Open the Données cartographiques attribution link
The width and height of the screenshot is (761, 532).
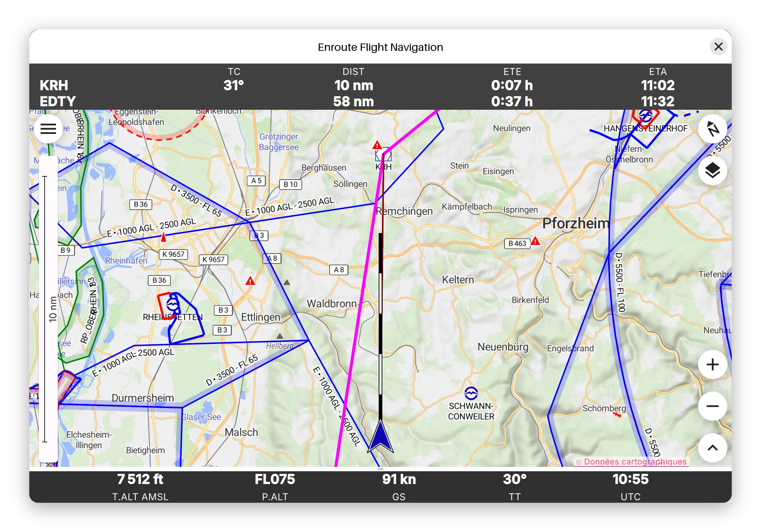631,461
